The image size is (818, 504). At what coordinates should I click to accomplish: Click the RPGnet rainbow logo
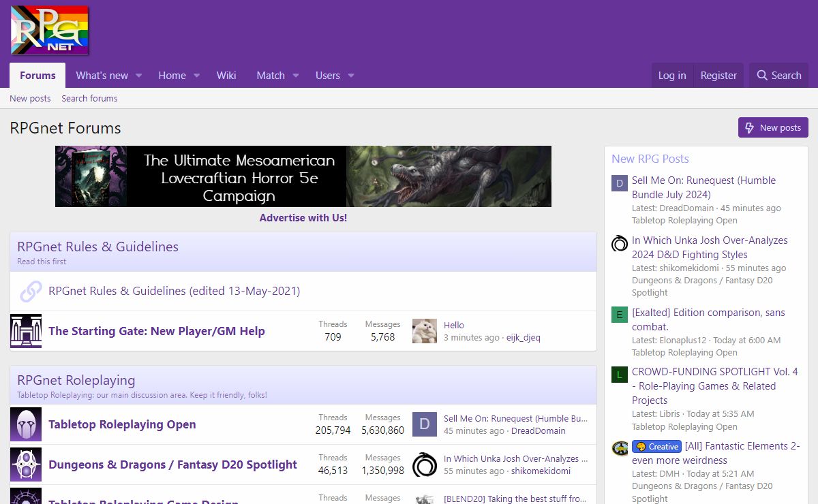[50, 30]
